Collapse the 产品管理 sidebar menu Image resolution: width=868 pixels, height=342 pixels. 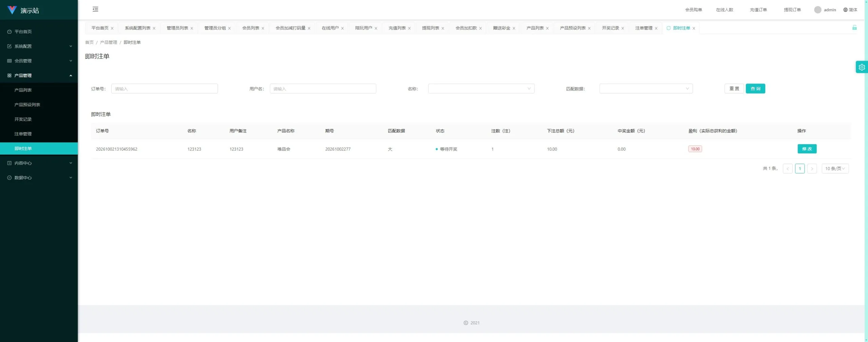39,75
